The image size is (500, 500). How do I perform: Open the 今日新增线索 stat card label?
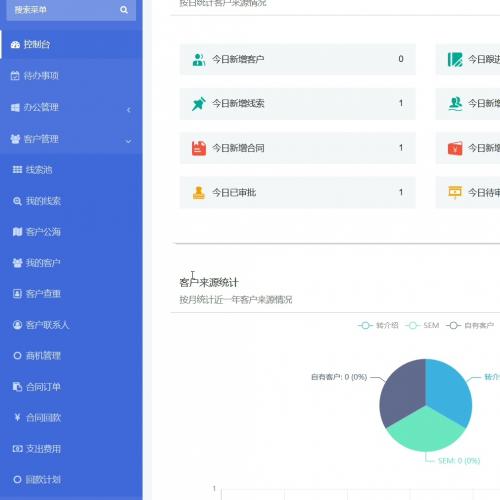tap(238, 104)
